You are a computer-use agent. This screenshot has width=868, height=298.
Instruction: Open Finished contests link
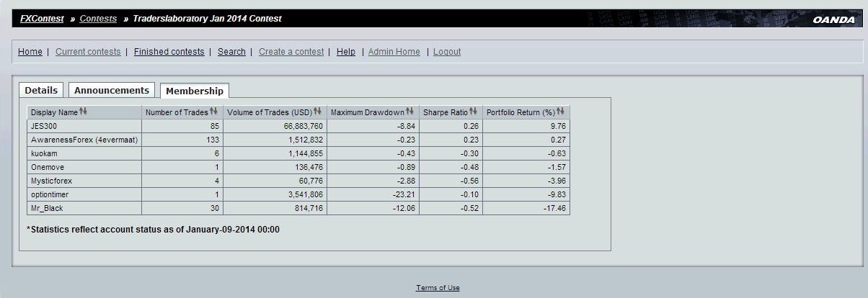click(169, 52)
